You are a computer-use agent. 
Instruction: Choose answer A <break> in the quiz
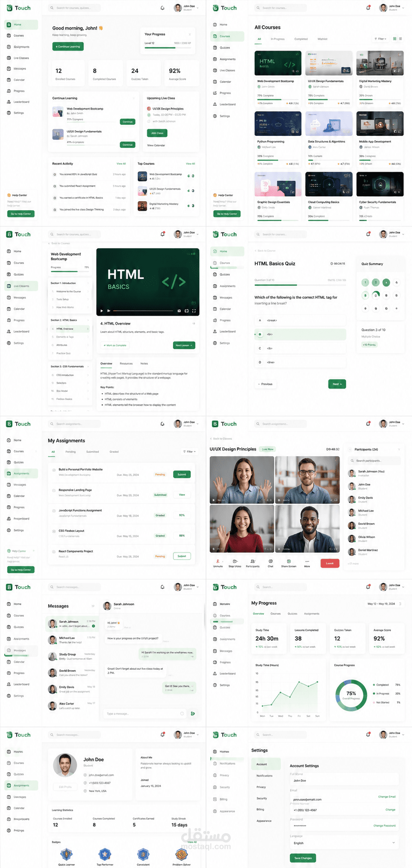click(300, 320)
